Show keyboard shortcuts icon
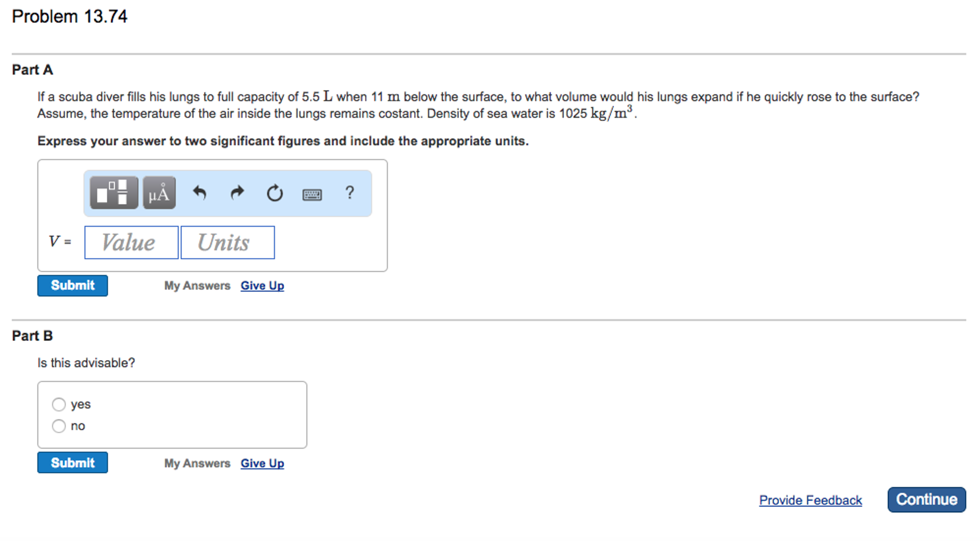This screenshot has width=980, height=541. tap(312, 194)
